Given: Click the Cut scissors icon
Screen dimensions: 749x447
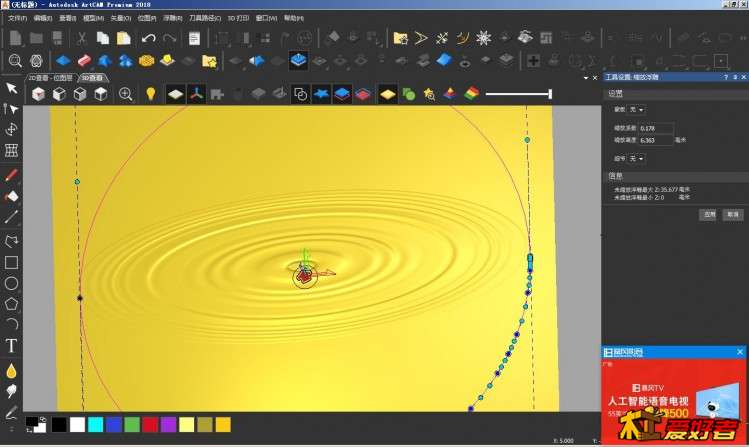Looking at the screenshot, I should [x=81, y=38].
